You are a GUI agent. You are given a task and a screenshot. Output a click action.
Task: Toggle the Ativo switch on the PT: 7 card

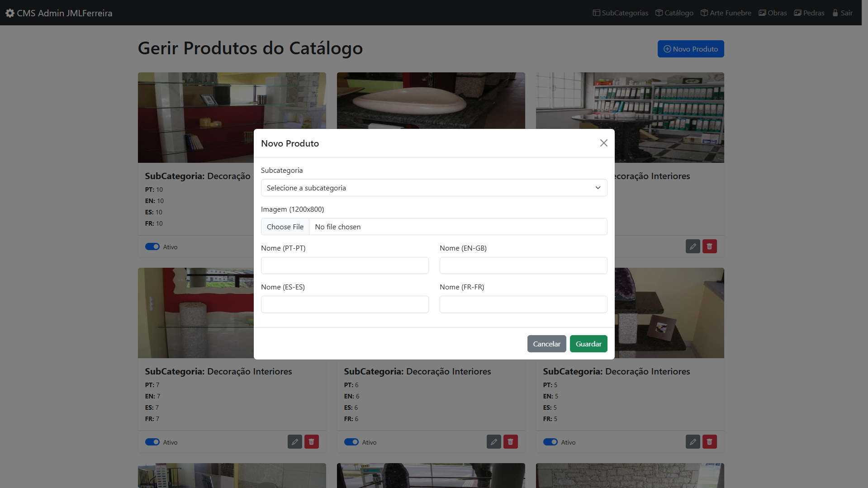152,442
